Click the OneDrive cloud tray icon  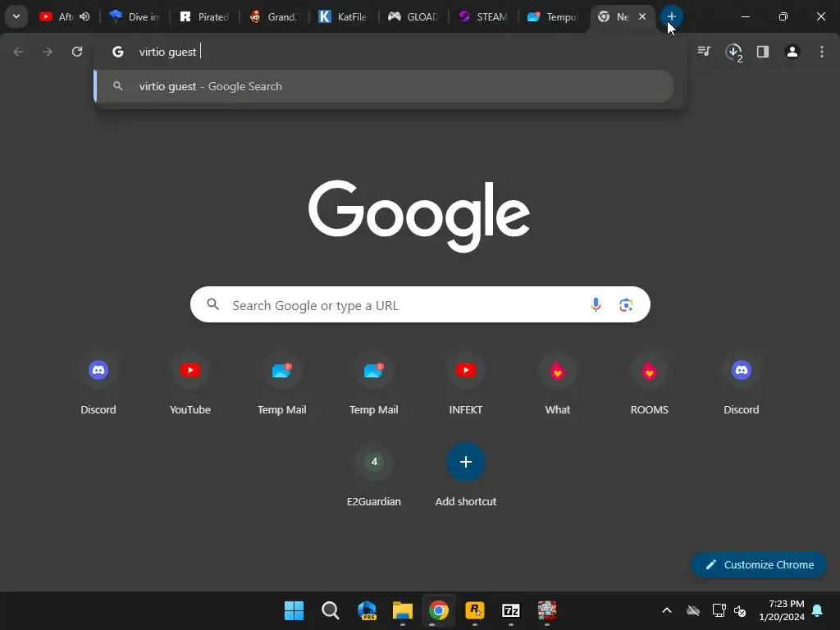(x=693, y=610)
